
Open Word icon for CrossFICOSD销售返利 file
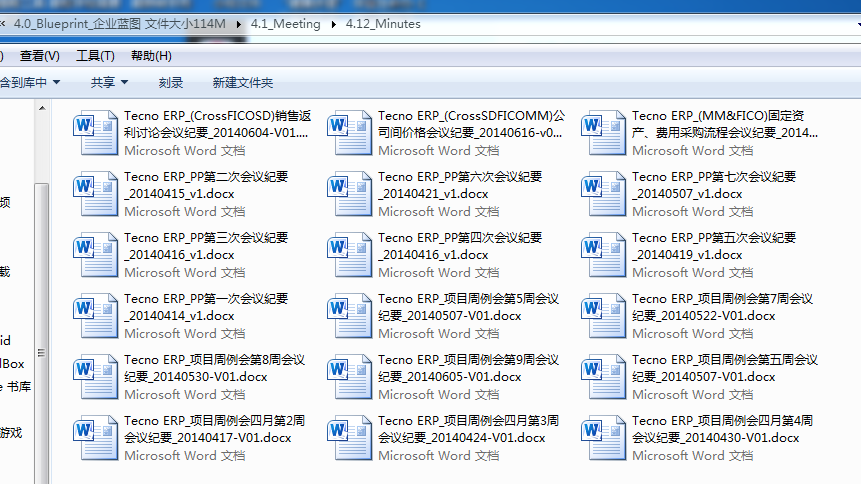tap(96, 133)
